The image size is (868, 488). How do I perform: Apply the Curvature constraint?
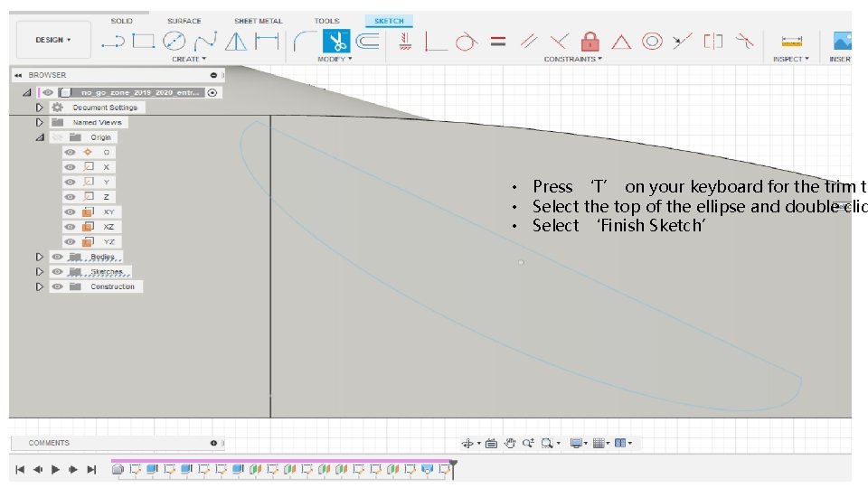coord(744,42)
